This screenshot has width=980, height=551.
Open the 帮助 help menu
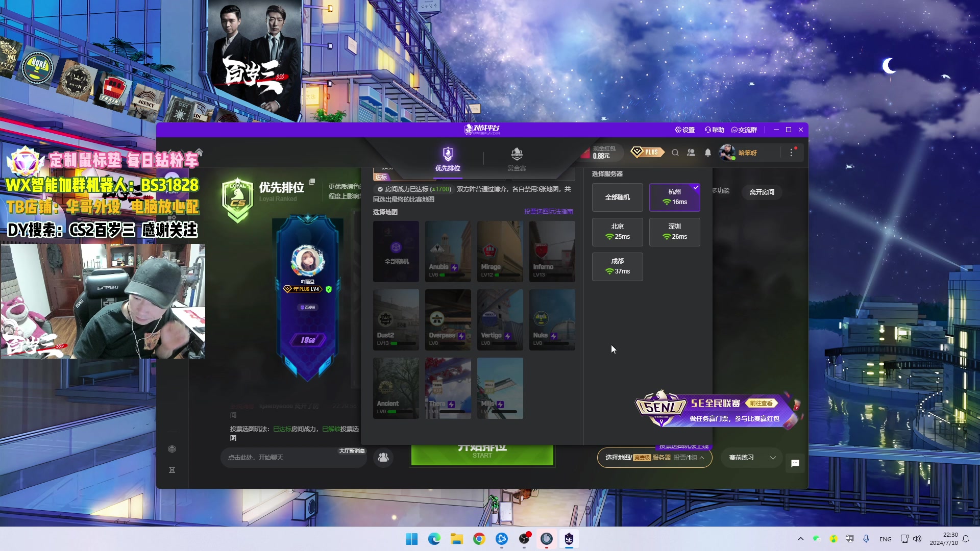point(715,130)
